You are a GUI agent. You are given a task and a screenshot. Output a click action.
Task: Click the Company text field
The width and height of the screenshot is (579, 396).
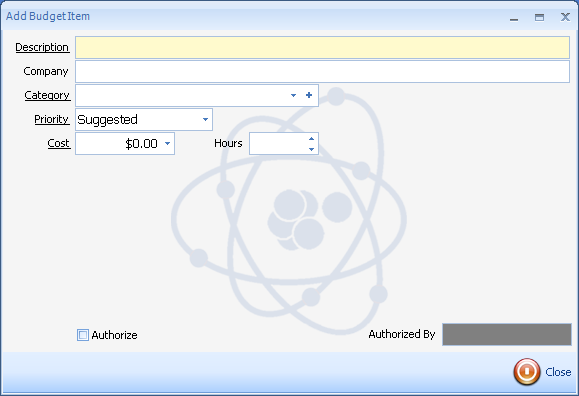click(x=322, y=71)
